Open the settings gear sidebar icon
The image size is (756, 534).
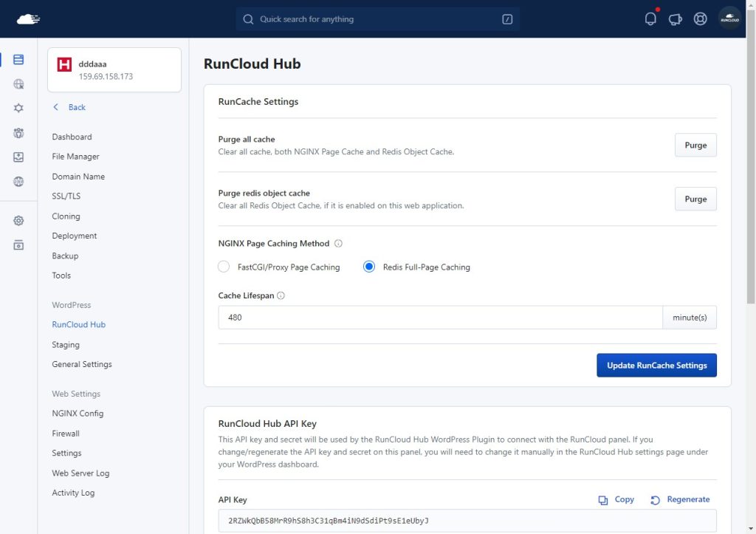click(x=18, y=220)
